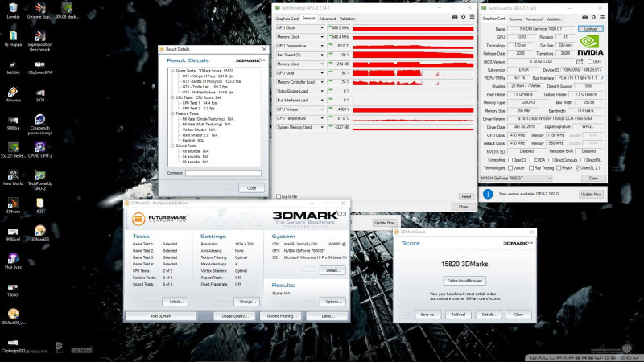This screenshot has height=362, width=644.
Task: Open the 3DMark desktop shortcut
Action: click(x=13, y=206)
